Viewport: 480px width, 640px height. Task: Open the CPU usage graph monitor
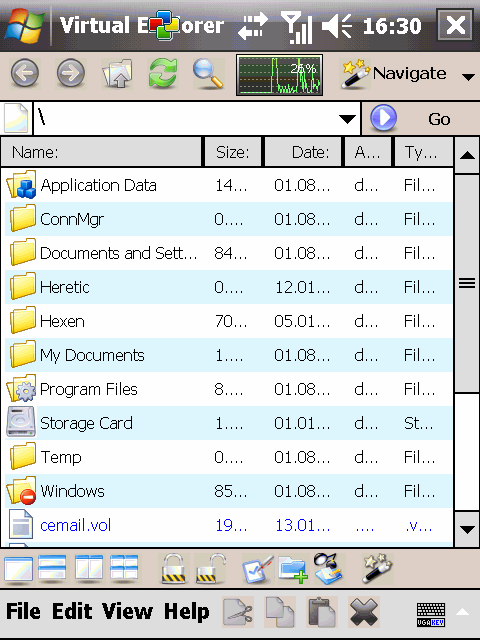click(280, 75)
